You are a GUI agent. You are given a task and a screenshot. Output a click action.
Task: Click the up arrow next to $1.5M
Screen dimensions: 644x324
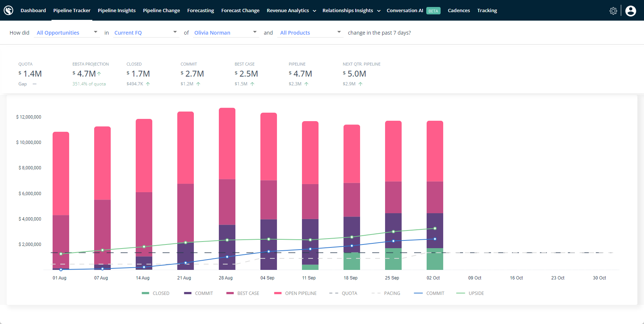tap(252, 84)
